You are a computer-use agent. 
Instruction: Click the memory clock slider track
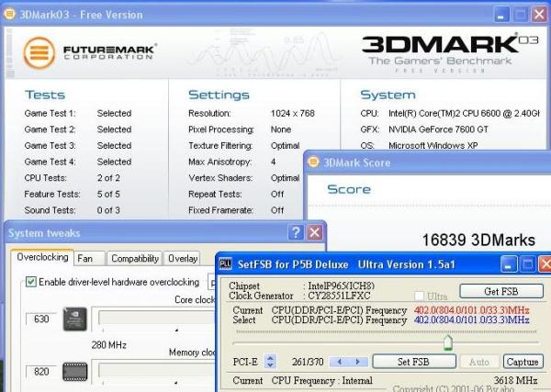(x=156, y=371)
